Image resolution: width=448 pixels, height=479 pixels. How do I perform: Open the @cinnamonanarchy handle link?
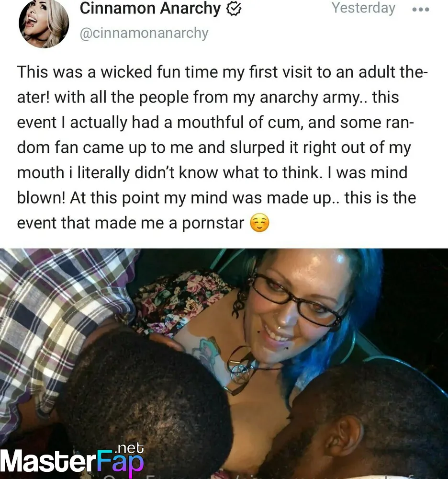(x=144, y=33)
